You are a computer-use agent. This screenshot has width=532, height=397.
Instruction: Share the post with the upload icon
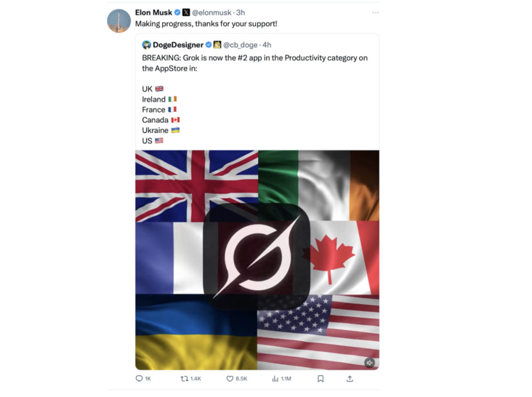[350, 379]
